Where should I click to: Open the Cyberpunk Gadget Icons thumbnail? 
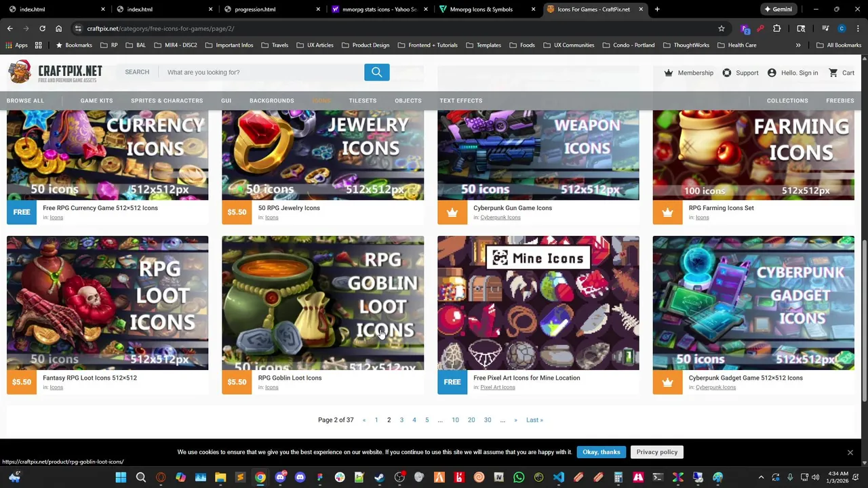tap(753, 303)
